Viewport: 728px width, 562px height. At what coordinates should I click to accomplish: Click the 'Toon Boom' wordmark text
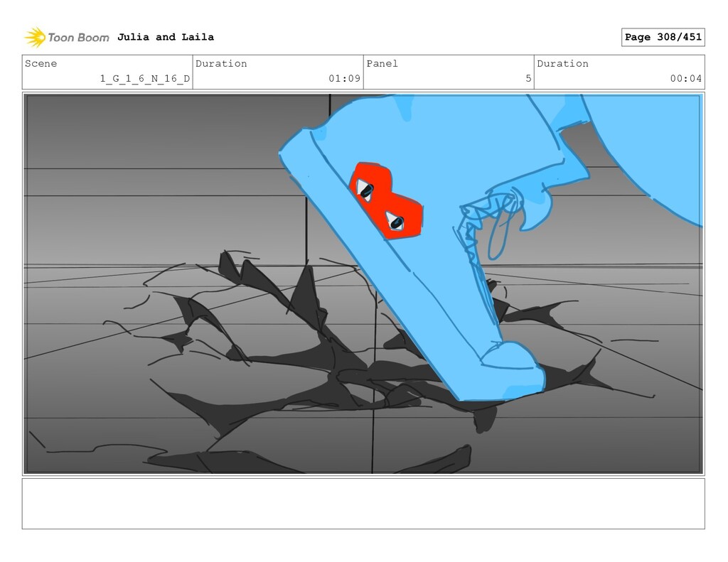tap(78, 38)
